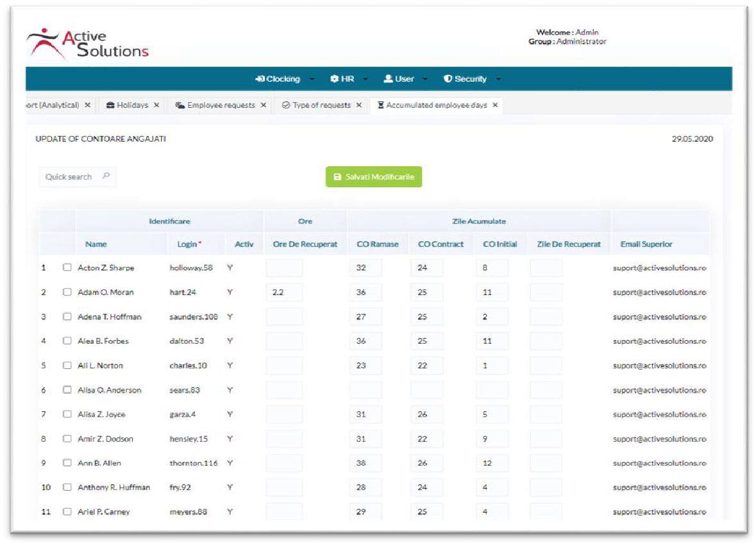The image size is (756, 544).
Task: Click login text saunders.108
Action: pos(194,317)
